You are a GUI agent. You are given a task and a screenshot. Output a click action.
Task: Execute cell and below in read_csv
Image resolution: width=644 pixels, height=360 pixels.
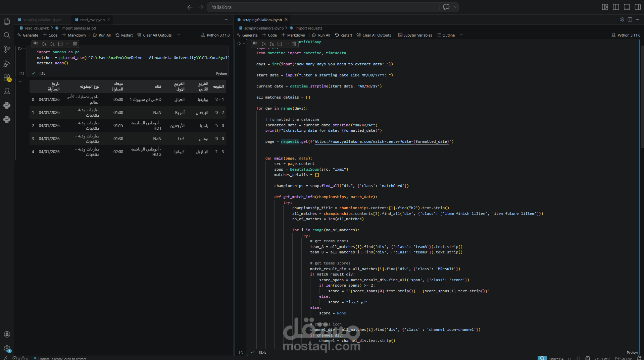tap(52, 44)
